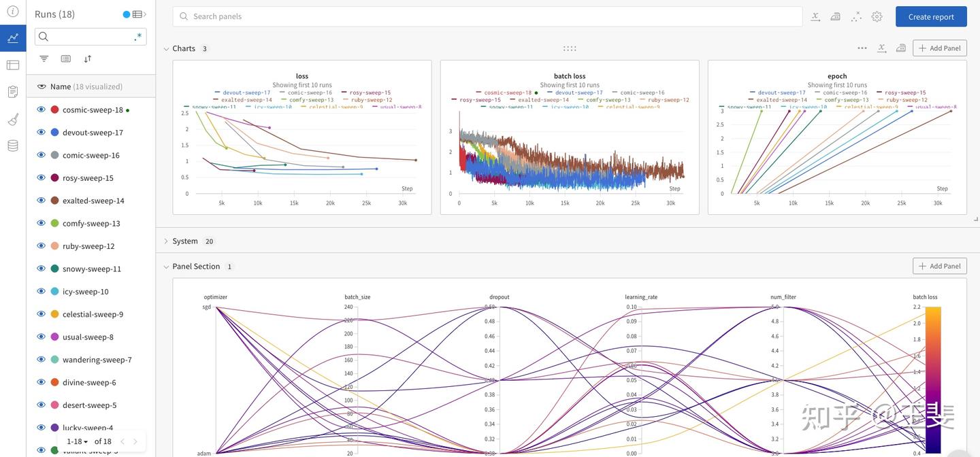Toggle visibility of rosy-sweep-15 run
Screen dimensions: 980x457
(41, 177)
